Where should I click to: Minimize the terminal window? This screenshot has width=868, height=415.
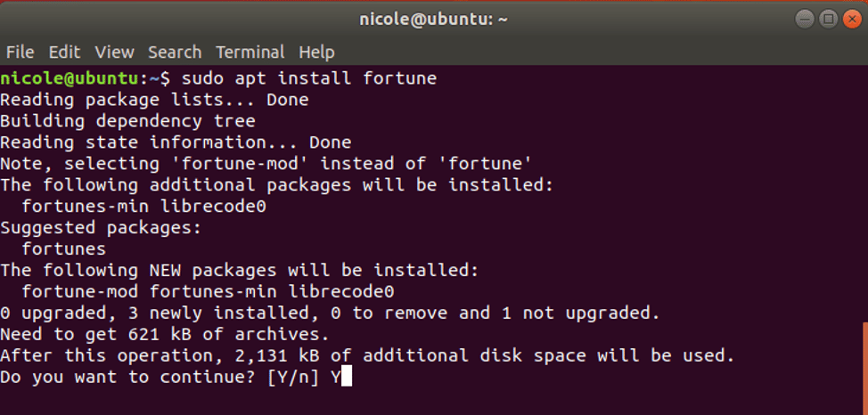pos(805,20)
